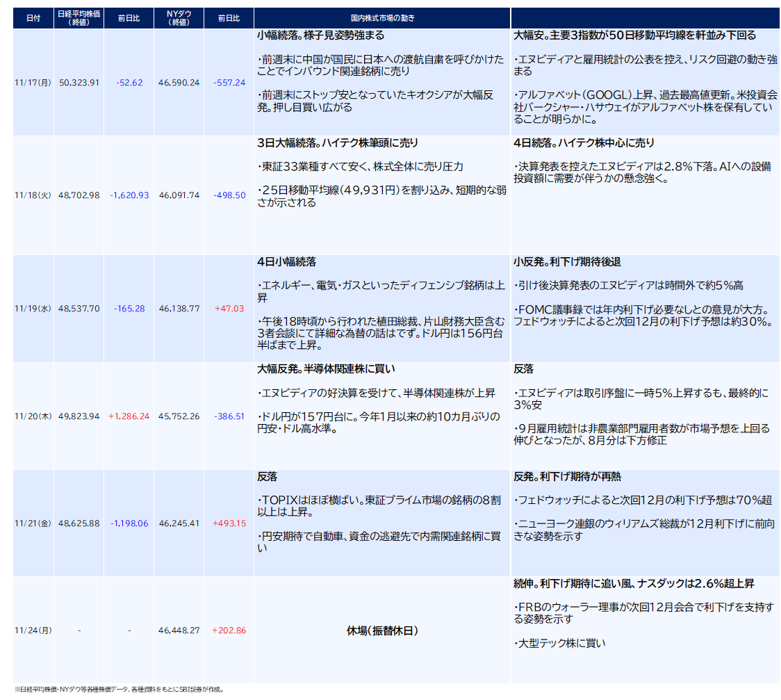The width and height of the screenshot is (781, 700).
Task: Click the 休場(振替休日) cell
Action: point(382,630)
